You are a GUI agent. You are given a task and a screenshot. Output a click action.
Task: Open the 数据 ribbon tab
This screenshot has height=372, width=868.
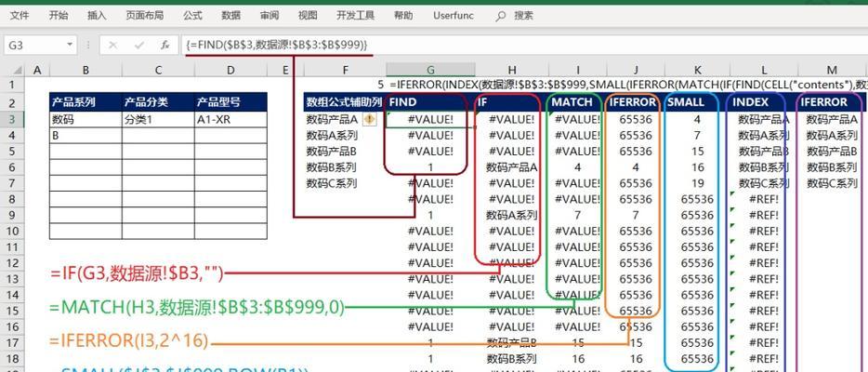(230, 16)
